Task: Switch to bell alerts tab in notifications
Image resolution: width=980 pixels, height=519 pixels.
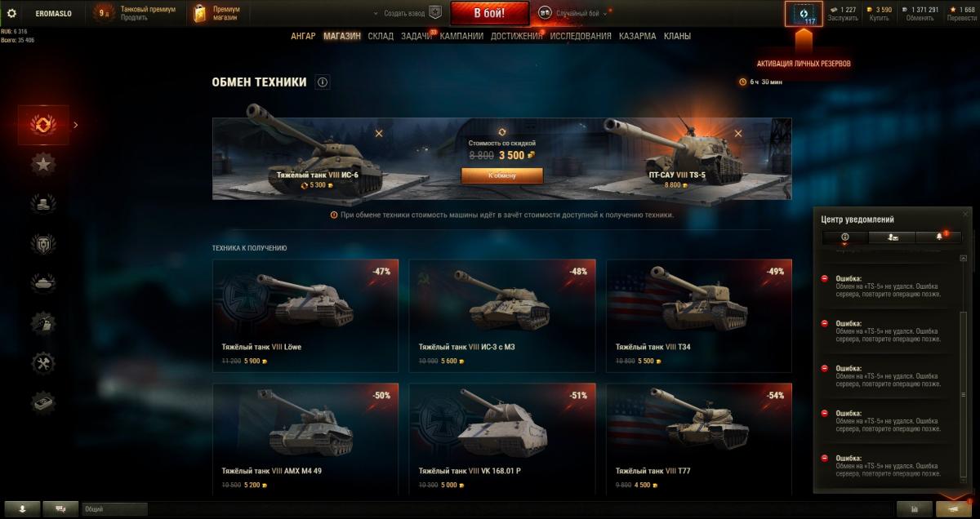Action: click(x=938, y=237)
